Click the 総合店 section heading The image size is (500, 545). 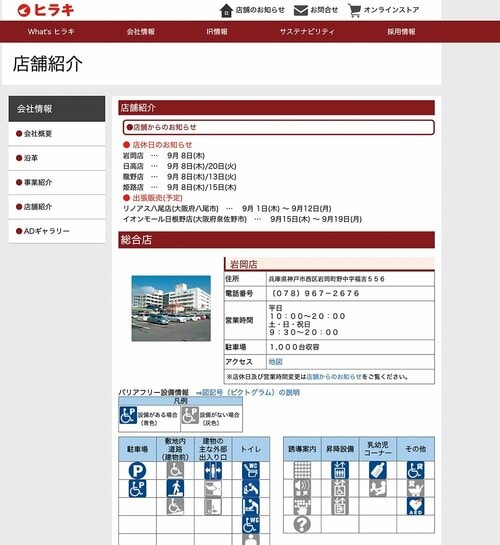click(x=276, y=240)
